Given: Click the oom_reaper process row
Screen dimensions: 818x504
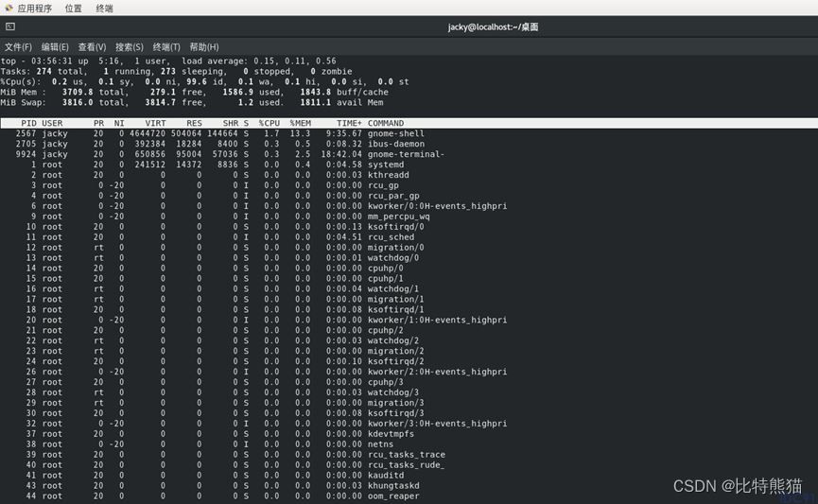Looking at the screenshot, I should (x=393, y=495).
